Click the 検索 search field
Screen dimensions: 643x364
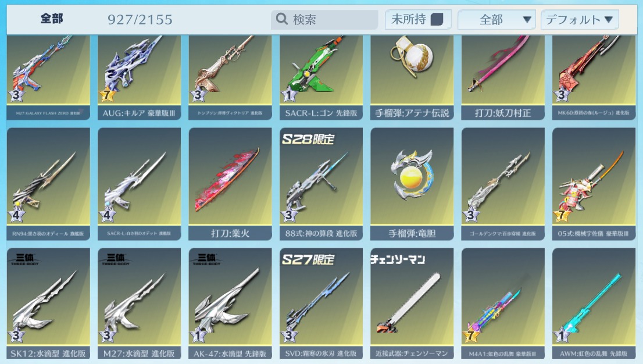coord(324,19)
